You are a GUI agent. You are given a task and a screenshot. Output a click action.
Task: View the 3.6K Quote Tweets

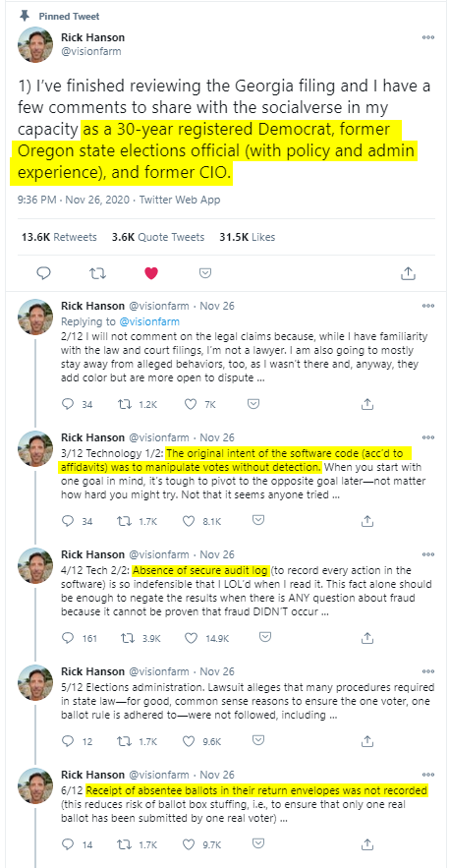point(158,237)
